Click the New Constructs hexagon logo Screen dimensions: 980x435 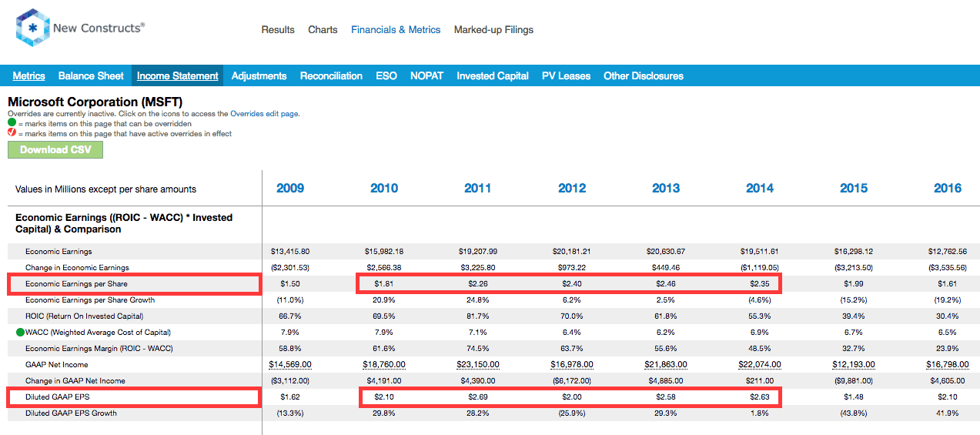[x=32, y=28]
